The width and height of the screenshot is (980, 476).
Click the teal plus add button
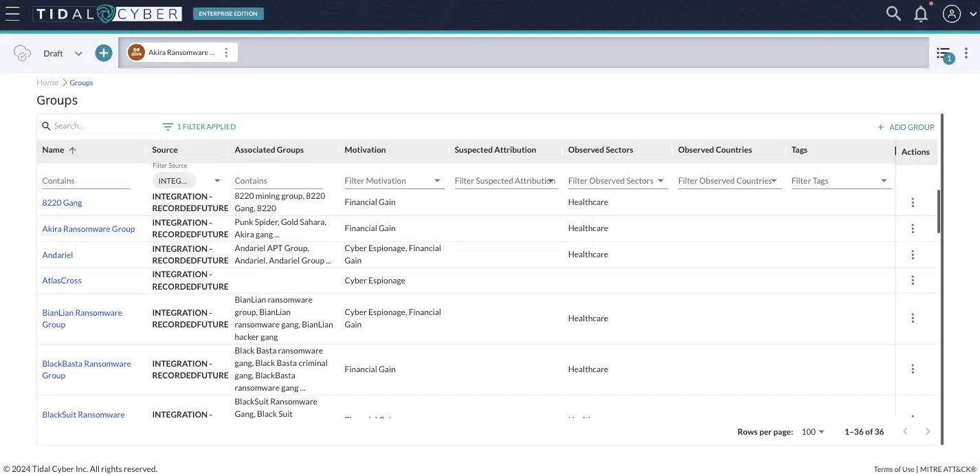coord(104,53)
